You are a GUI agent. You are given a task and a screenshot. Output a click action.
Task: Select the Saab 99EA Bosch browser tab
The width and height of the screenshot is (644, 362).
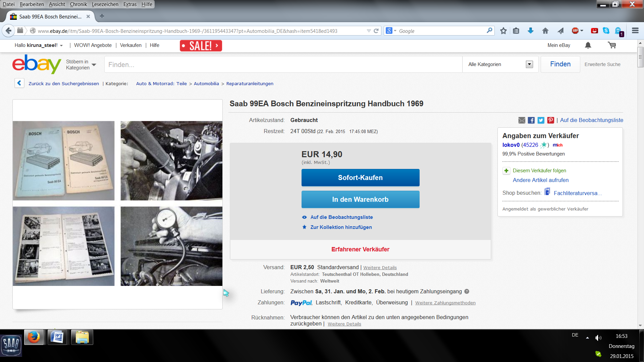(x=50, y=16)
